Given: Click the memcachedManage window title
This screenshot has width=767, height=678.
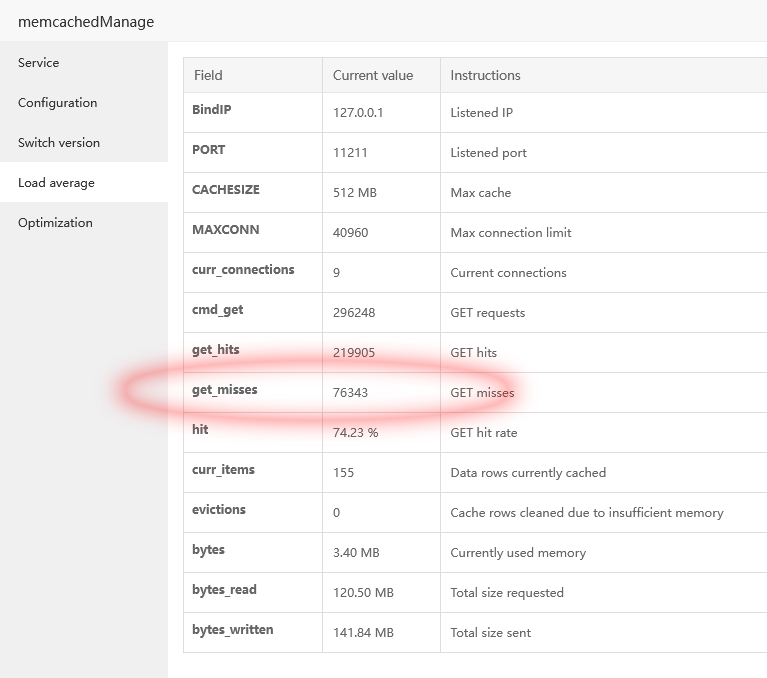Looking at the screenshot, I should pos(86,21).
